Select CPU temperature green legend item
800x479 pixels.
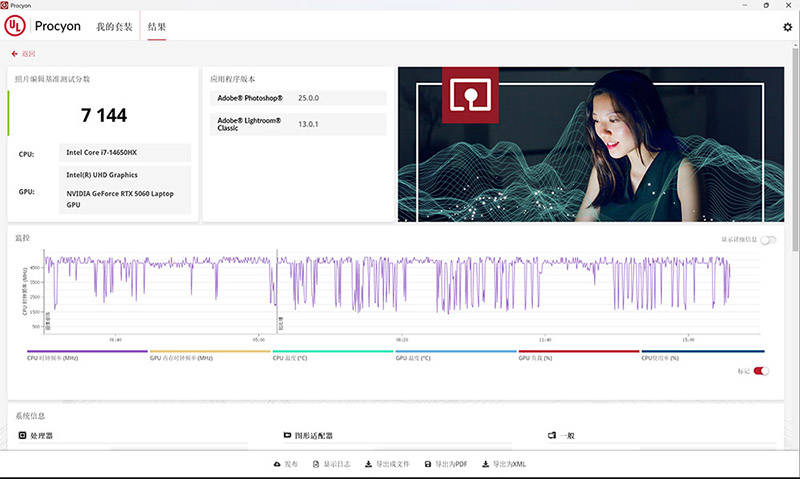coord(333,355)
